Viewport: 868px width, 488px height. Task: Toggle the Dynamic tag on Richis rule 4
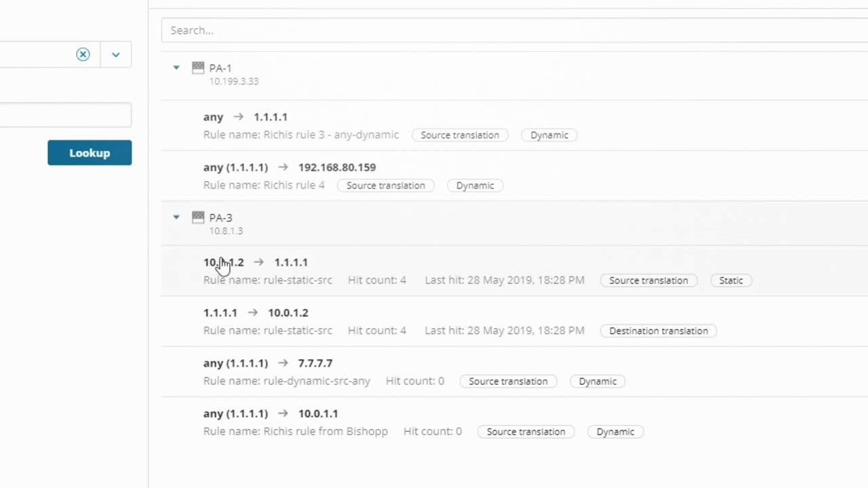coord(475,185)
